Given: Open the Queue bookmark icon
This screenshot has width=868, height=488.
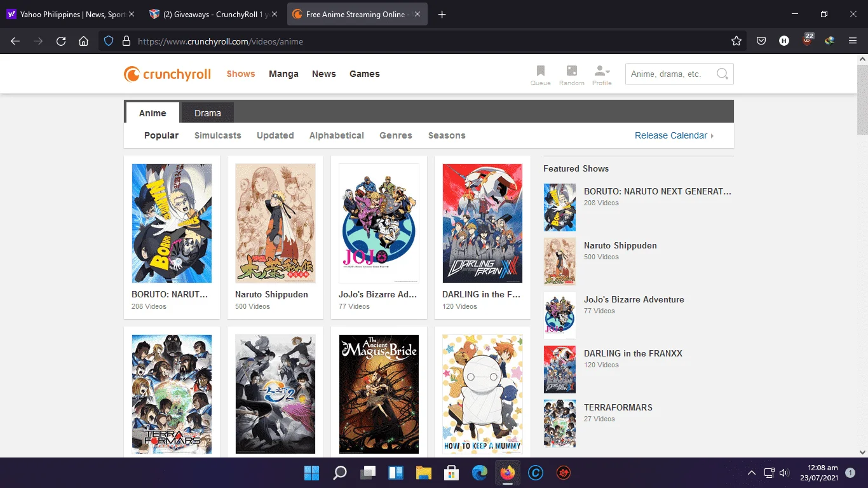Looking at the screenshot, I should point(541,74).
